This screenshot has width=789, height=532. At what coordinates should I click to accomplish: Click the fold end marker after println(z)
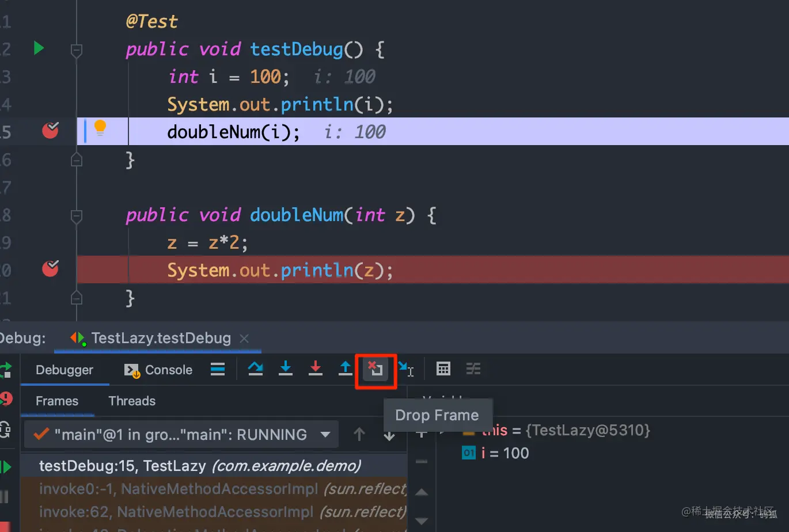coord(76,298)
